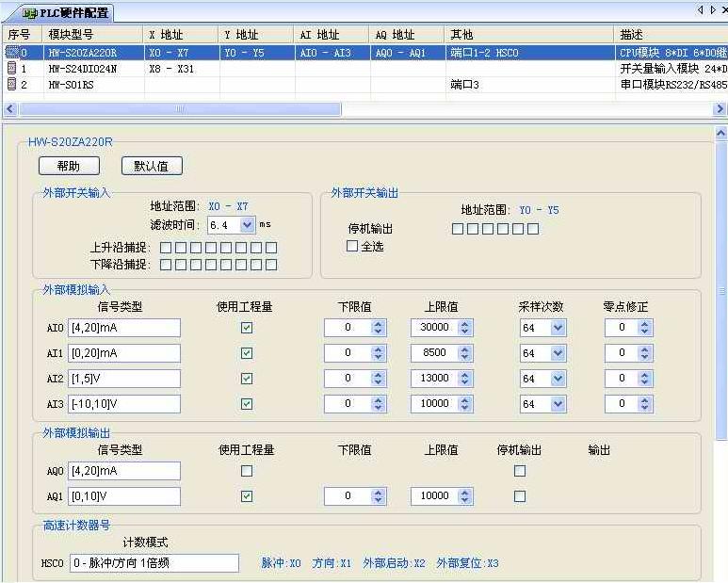Select the PLC硬件配置 tab

click(x=66, y=13)
